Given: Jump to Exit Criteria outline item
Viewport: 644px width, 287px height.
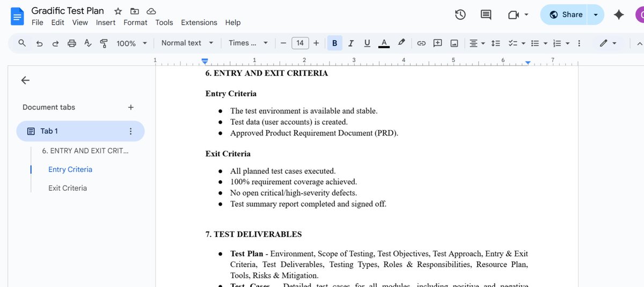Looking at the screenshot, I should click(68, 188).
